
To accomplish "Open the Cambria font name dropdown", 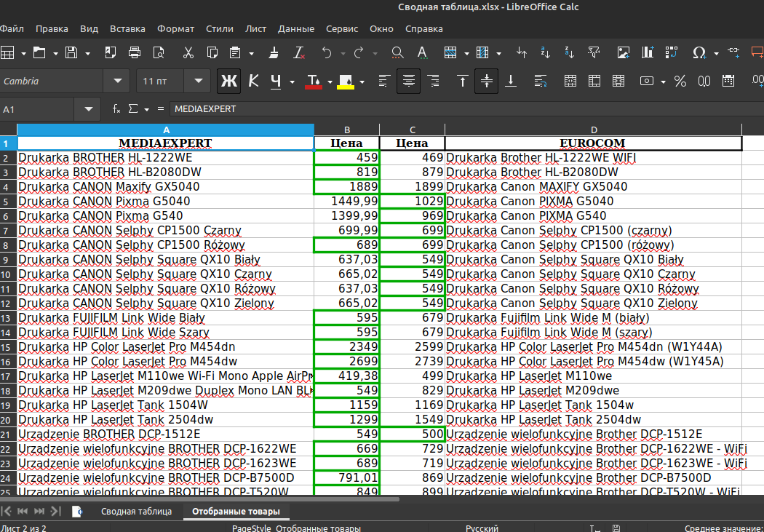I will click(117, 81).
